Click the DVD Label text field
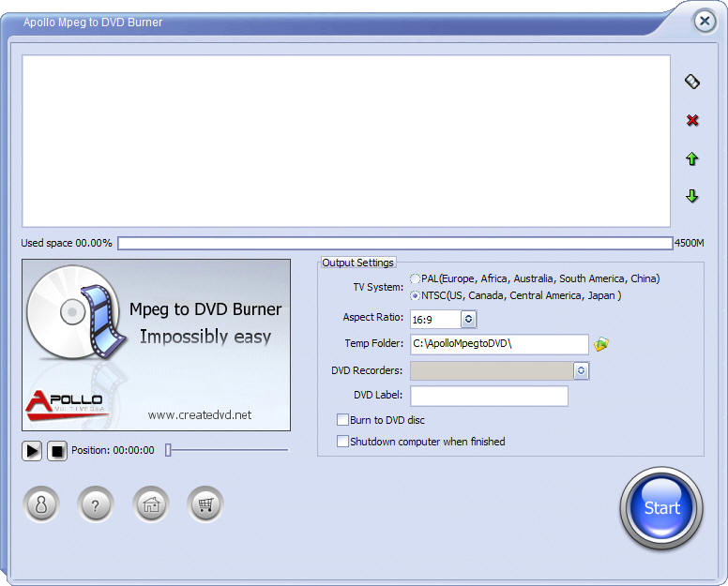The image size is (728, 586). click(489, 396)
